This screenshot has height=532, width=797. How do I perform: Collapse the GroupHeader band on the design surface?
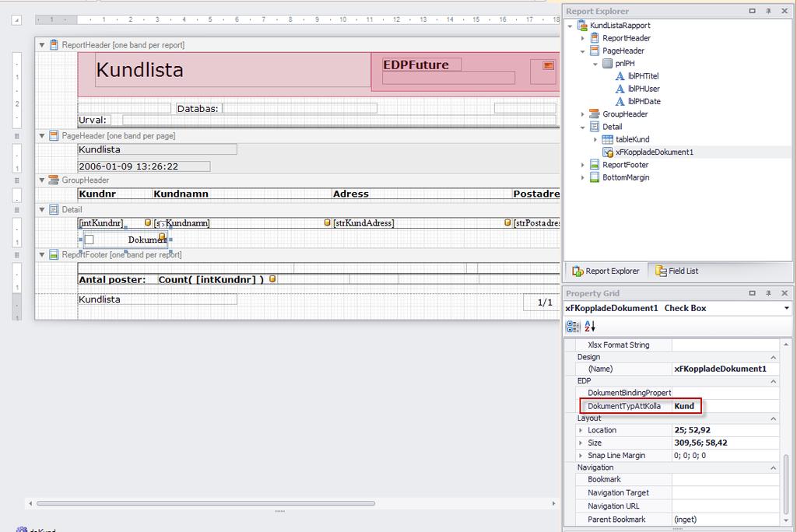click(x=42, y=180)
